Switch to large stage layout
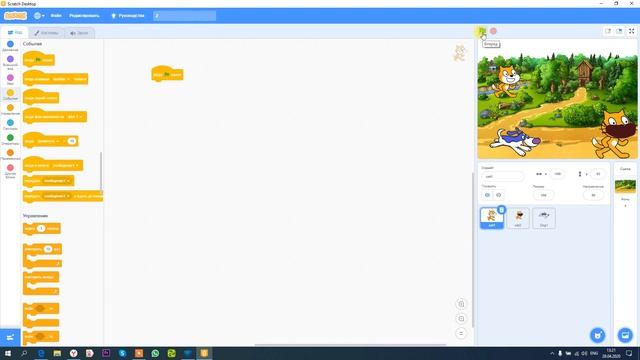 click(x=619, y=31)
